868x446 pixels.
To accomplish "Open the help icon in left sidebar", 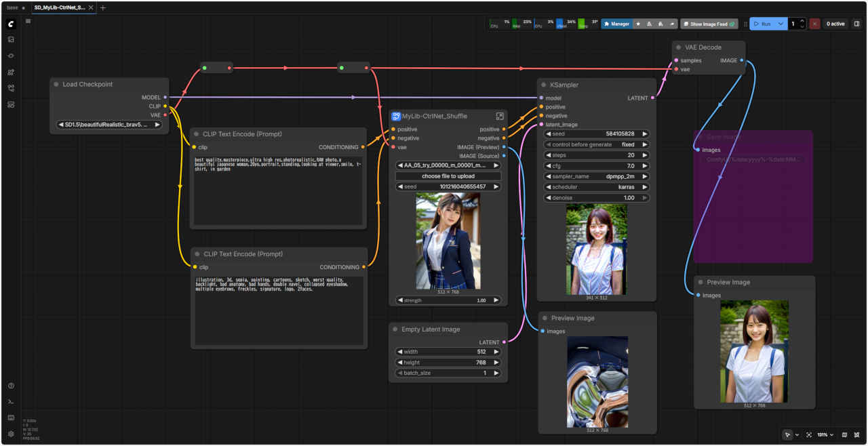I will pos(11,386).
